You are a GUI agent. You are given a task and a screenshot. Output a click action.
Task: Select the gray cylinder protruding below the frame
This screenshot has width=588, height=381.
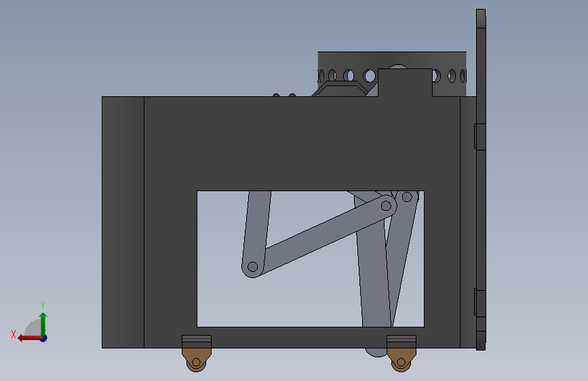click(376, 353)
